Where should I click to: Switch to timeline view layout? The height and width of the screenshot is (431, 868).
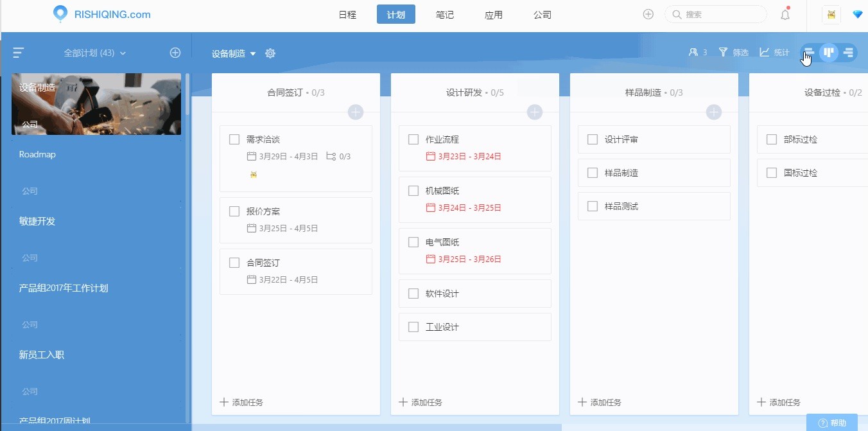[848, 53]
